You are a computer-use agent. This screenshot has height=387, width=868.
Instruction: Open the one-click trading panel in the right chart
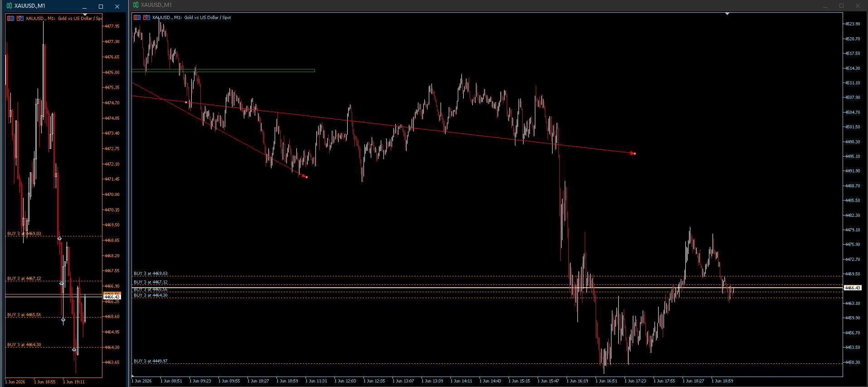point(137,18)
